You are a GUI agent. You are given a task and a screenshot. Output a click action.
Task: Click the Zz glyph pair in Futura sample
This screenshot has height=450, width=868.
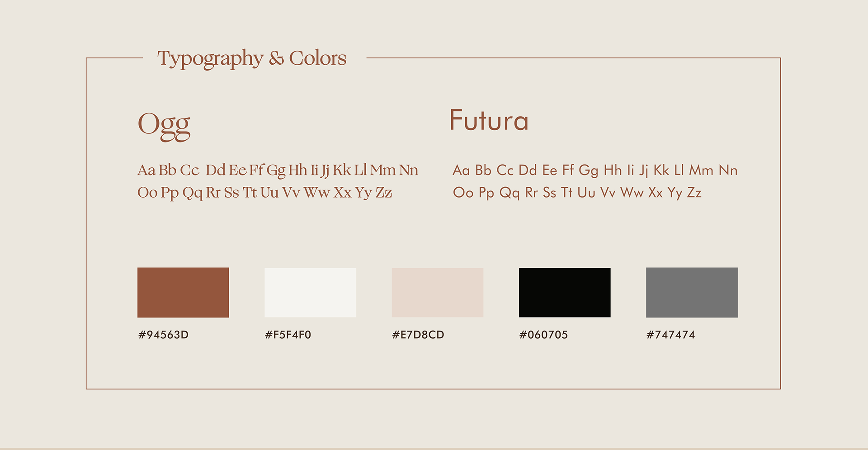[694, 193]
